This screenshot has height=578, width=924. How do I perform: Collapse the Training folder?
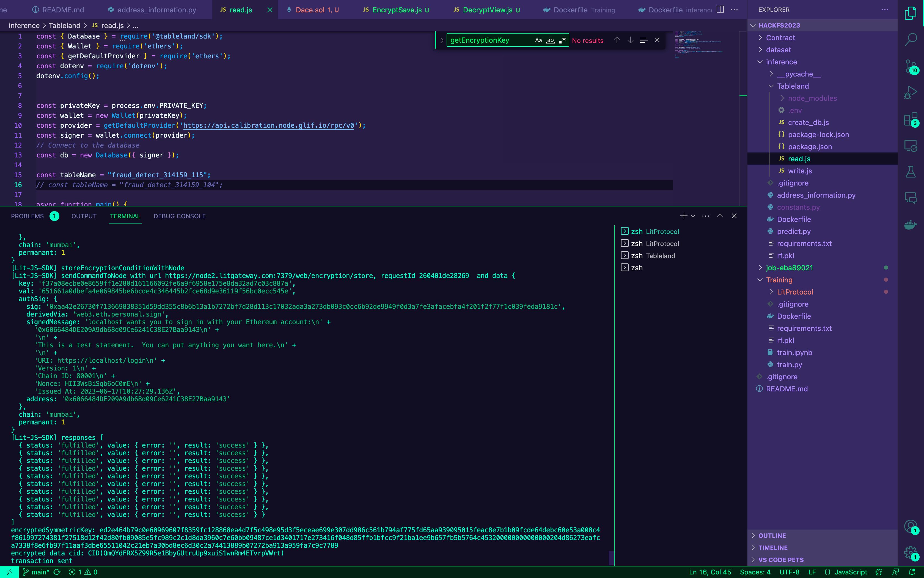click(779, 280)
